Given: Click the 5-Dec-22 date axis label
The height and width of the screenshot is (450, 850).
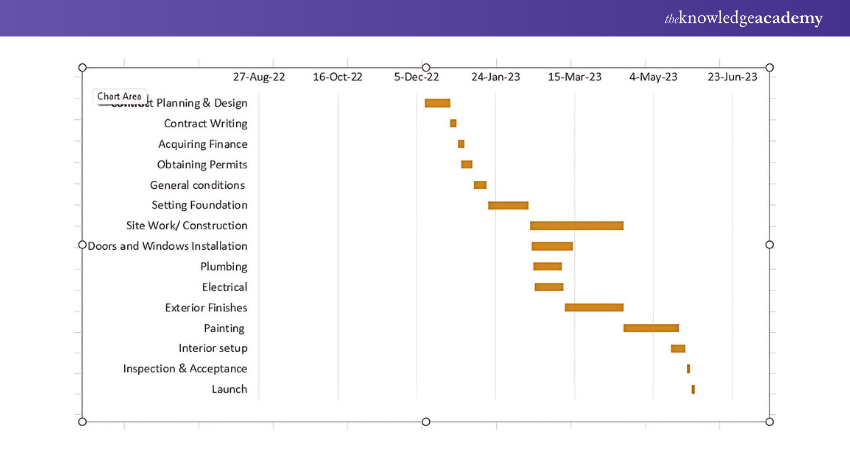Looking at the screenshot, I should 417,76.
